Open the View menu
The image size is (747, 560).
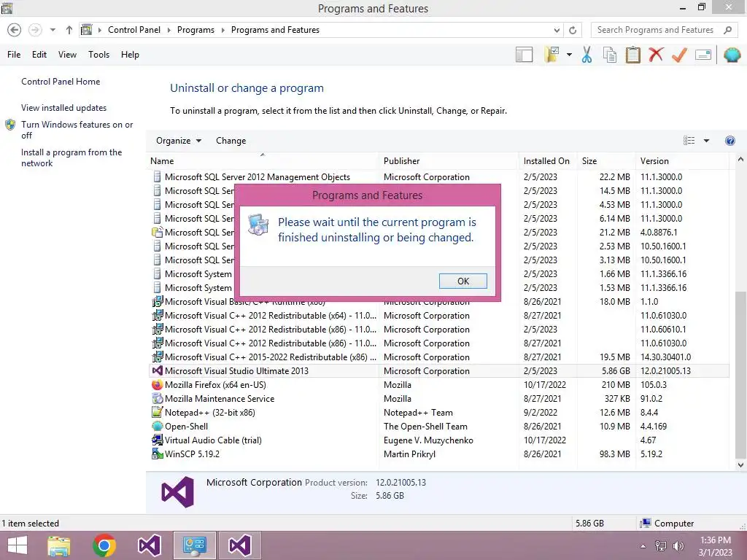coord(67,54)
